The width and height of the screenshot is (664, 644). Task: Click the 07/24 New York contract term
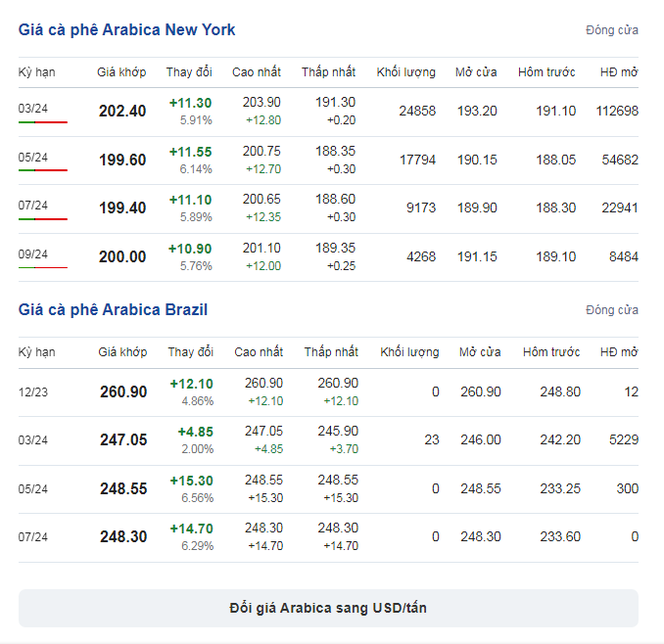pyautogui.click(x=33, y=206)
